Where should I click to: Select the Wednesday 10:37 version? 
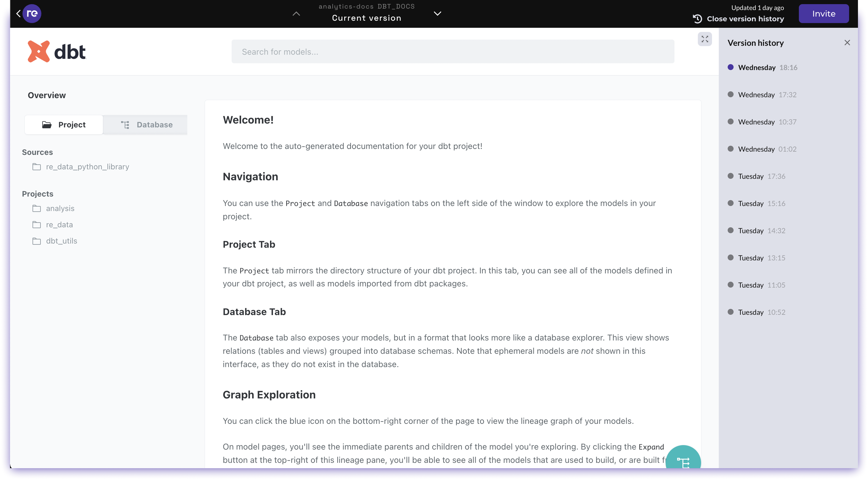(762, 122)
